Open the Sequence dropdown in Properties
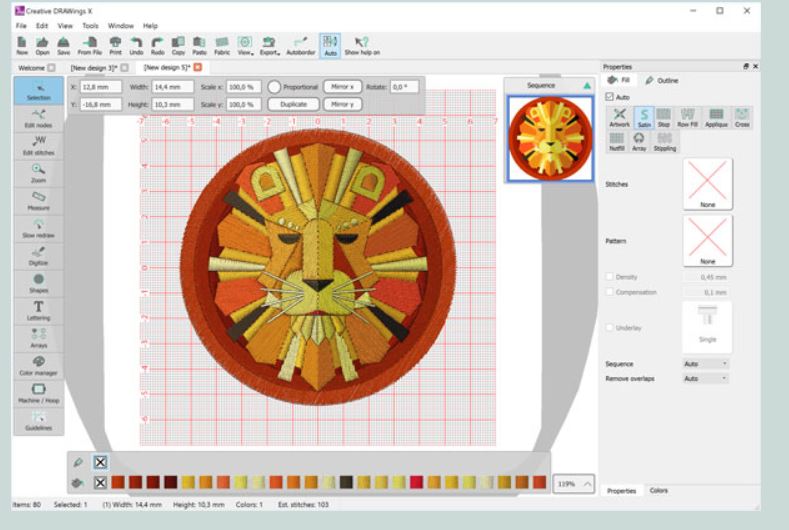 click(x=706, y=364)
